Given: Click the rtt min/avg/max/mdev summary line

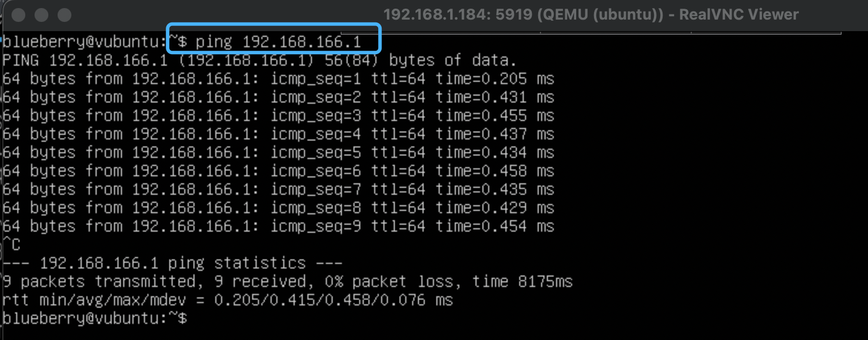Looking at the screenshot, I should pyautogui.click(x=227, y=300).
